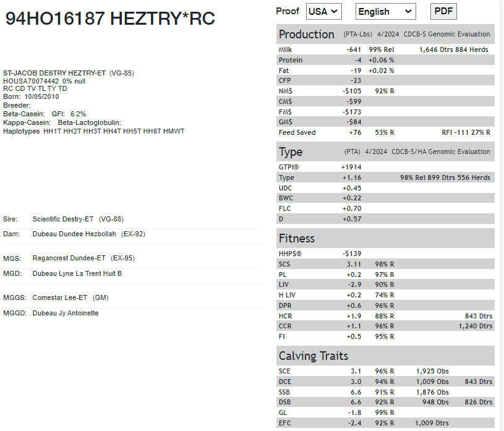Open the Proof country dropdown showing USA
Screen dimensions: 504x431
point(324,11)
